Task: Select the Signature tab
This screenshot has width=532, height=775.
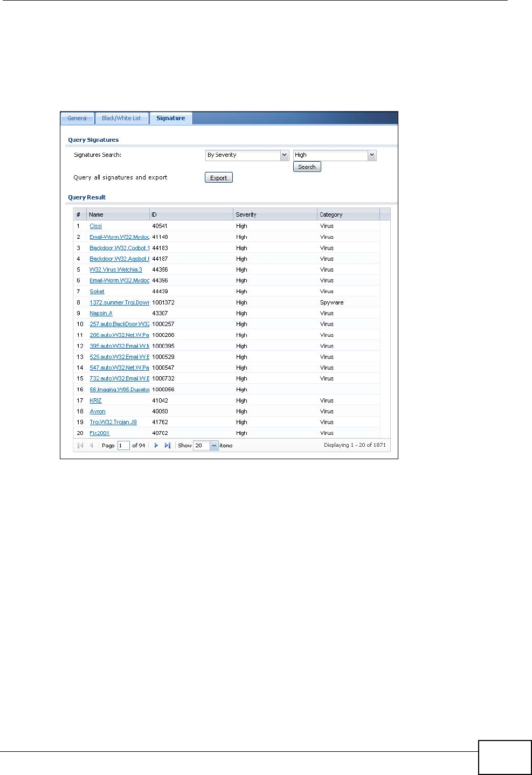Action: pyautogui.click(x=171, y=118)
